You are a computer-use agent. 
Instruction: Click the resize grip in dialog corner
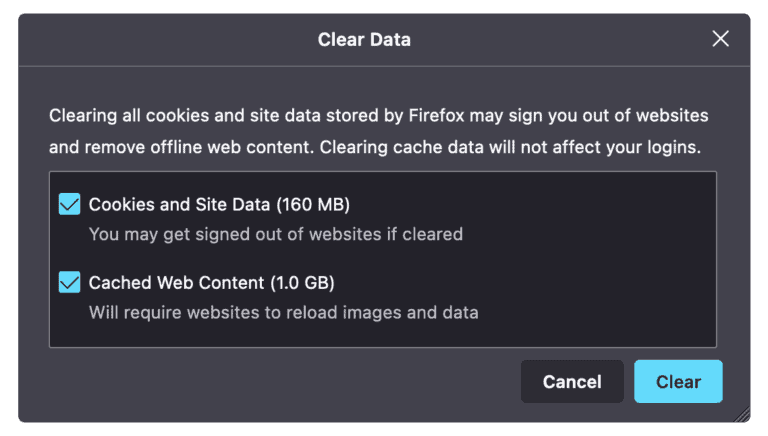pos(741,414)
